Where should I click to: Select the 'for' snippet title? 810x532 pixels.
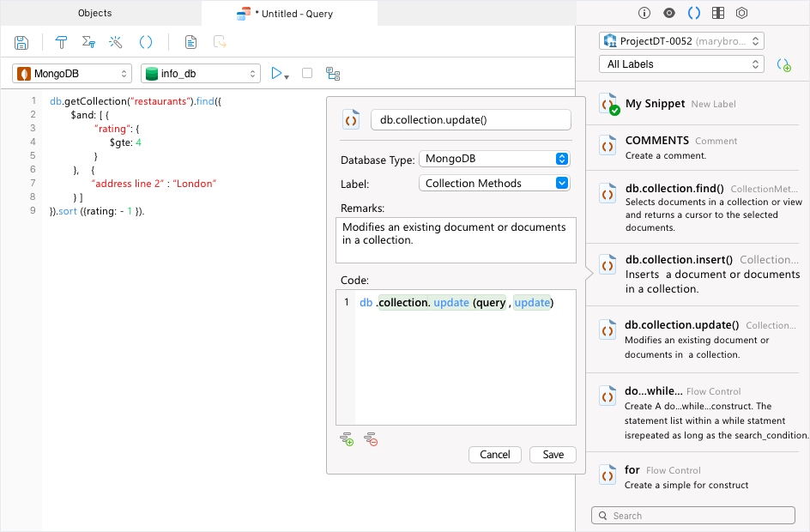(x=632, y=470)
